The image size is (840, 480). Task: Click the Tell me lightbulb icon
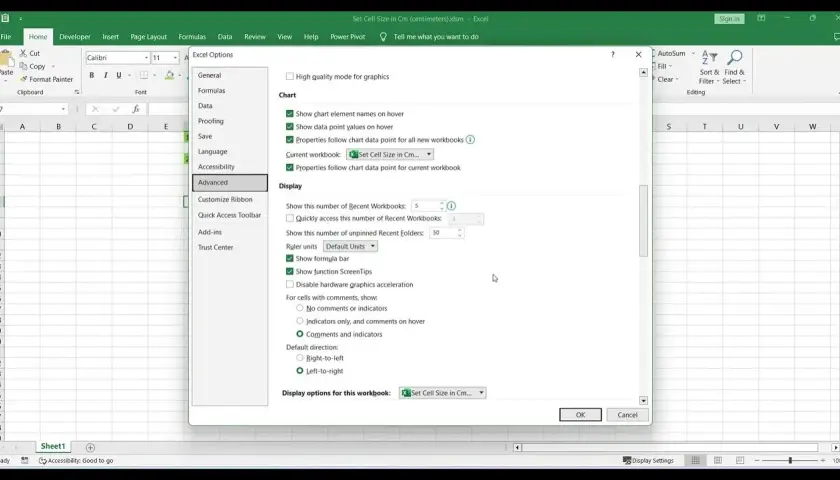click(383, 37)
